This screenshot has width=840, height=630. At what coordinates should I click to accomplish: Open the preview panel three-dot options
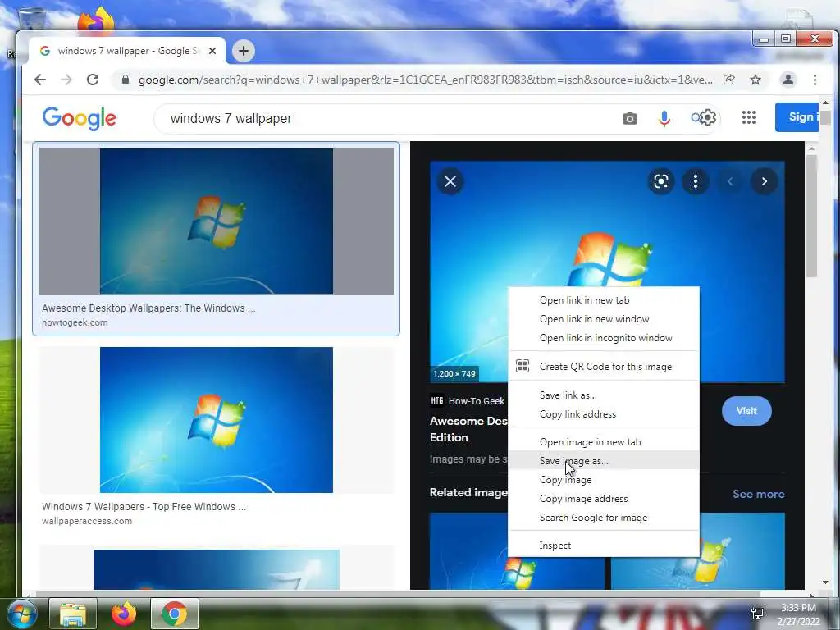pyautogui.click(x=696, y=181)
